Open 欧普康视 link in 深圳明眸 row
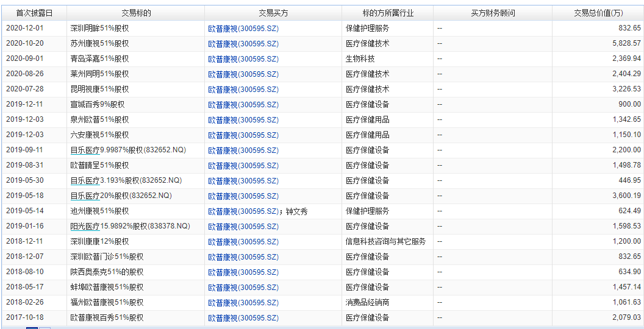 [x=243, y=29]
